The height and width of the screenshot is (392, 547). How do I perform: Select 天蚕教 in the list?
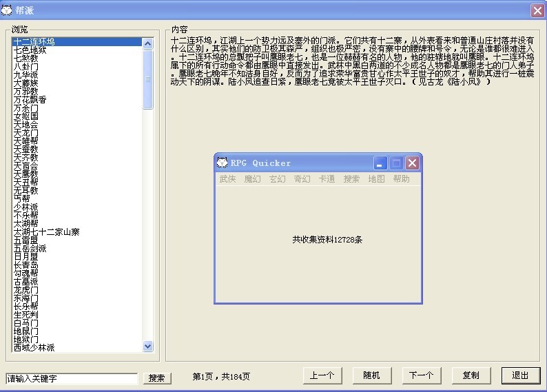[x=77, y=149]
